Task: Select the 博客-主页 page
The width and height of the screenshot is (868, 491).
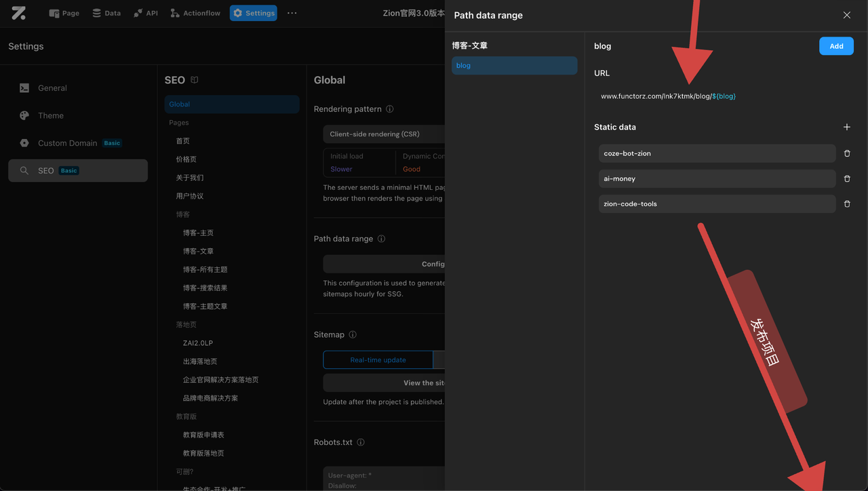Action: pyautogui.click(x=199, y=233)
